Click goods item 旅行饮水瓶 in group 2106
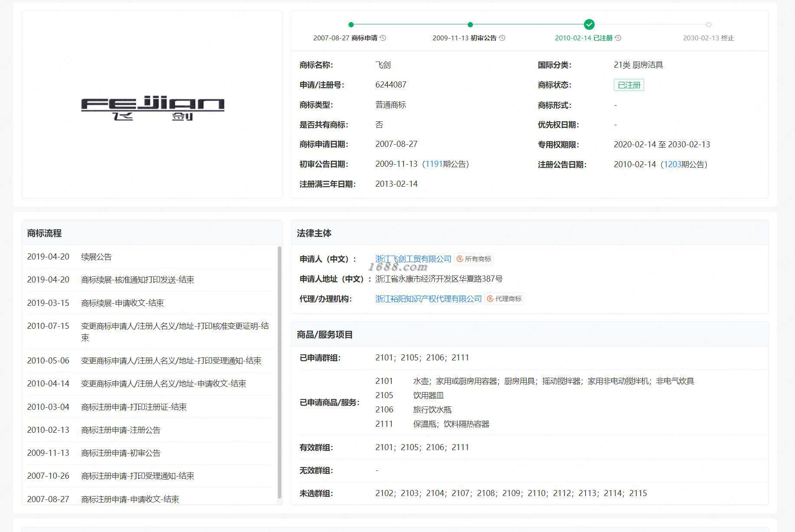This screenshot has width=795, height=532. (x=432, y=410)
